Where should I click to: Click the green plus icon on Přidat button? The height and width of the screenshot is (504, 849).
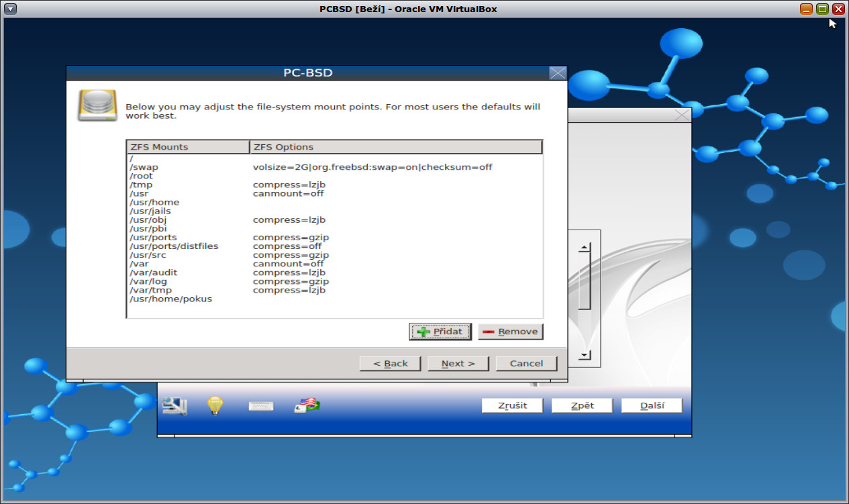coord(422,332)
